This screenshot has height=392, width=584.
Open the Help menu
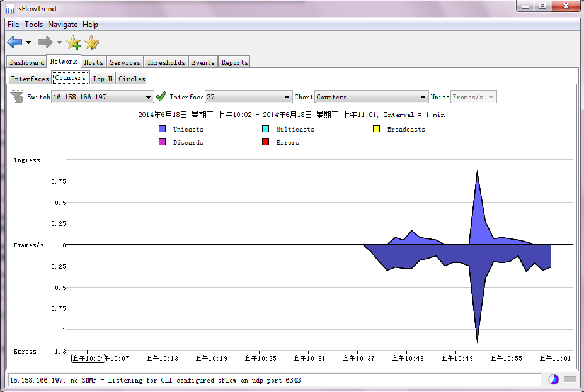[x=90, y=25]
